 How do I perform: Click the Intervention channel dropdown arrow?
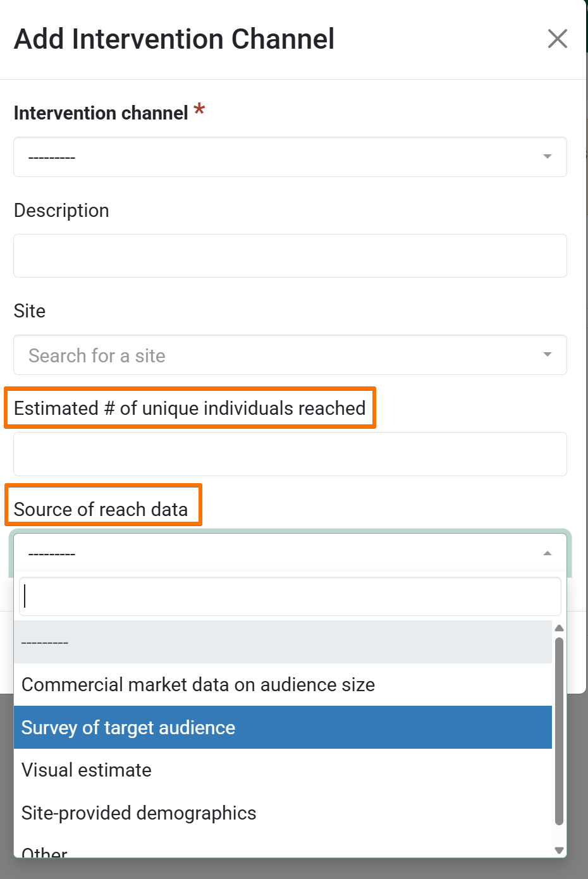tap(547, 157)
